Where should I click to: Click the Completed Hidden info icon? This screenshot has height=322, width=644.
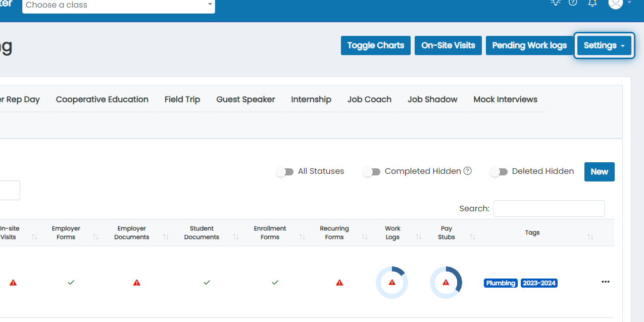tap(468, 171)
